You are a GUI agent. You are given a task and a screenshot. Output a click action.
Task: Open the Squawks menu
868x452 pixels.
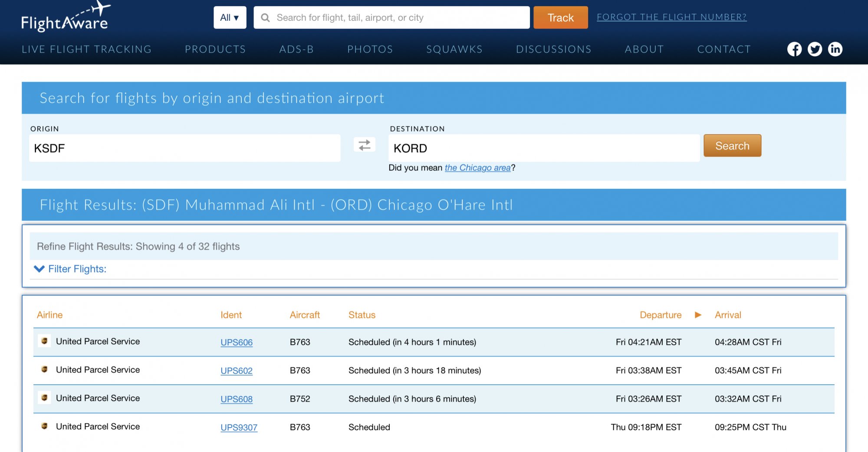[x=454, y=49]
